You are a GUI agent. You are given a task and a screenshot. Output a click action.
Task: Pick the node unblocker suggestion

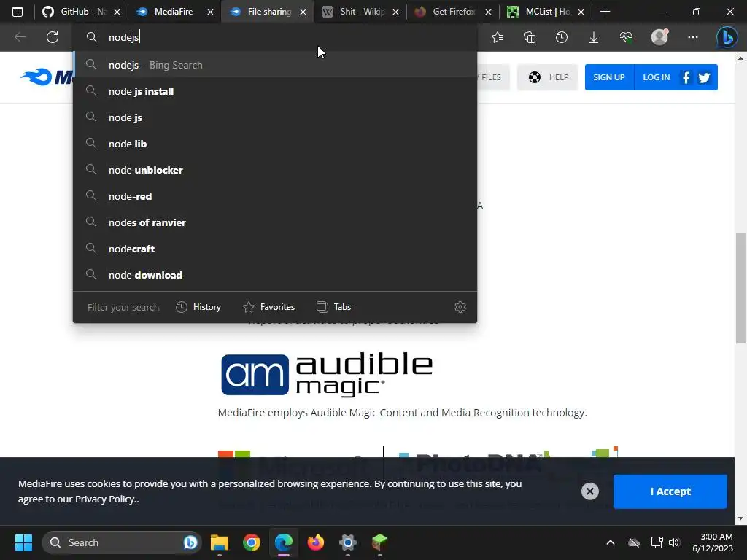click(275, 169)
